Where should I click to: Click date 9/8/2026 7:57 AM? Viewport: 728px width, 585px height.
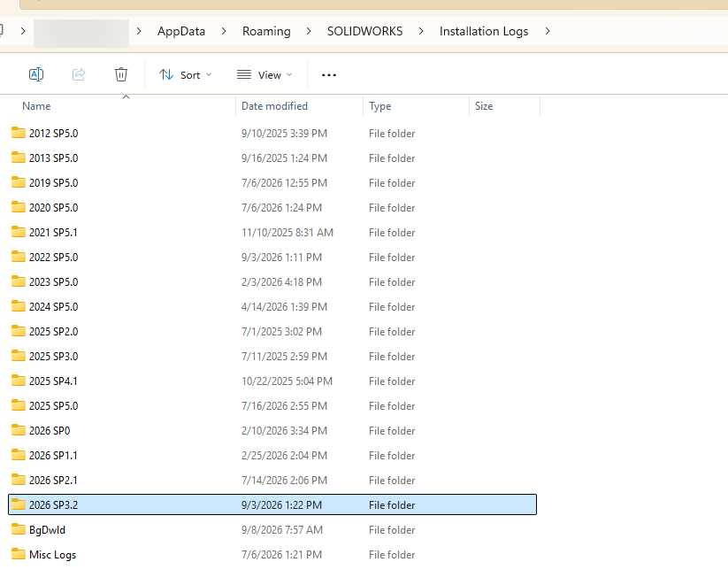pos(282,530)
